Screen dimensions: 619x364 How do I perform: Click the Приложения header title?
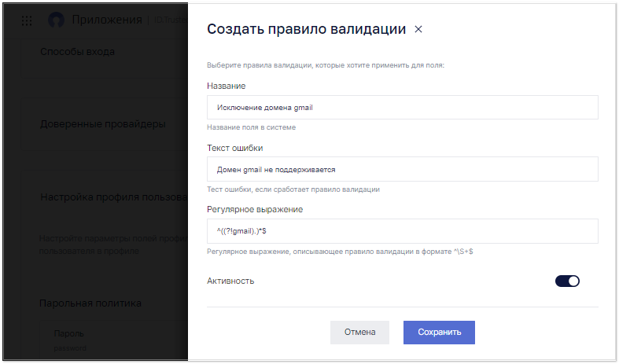point(107,20)
